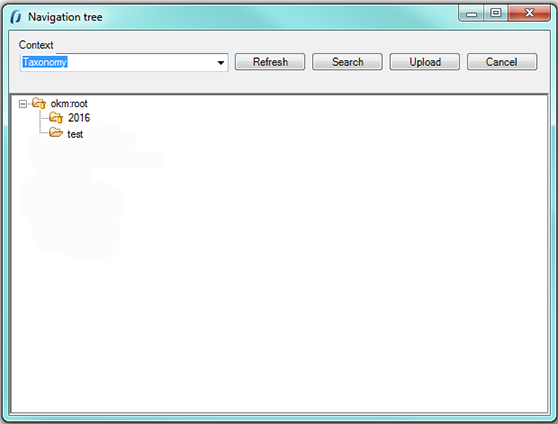558x424 pixels.
Task: Refresh the navigation tree
Action: point(270,62)
